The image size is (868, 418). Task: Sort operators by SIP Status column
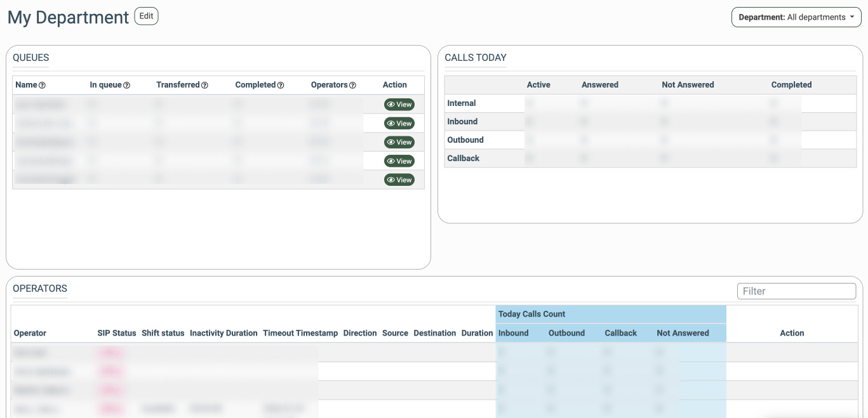tap(117, 333)
